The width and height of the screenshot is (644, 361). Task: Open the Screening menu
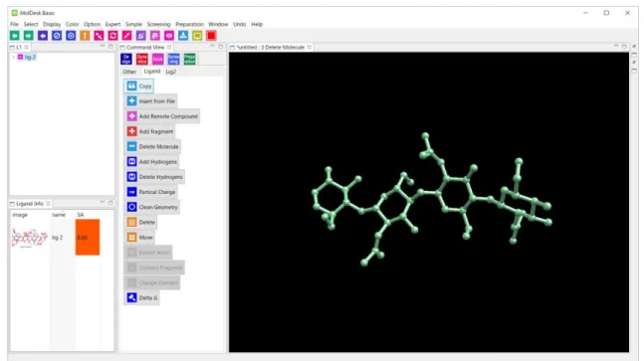[158, 24]
